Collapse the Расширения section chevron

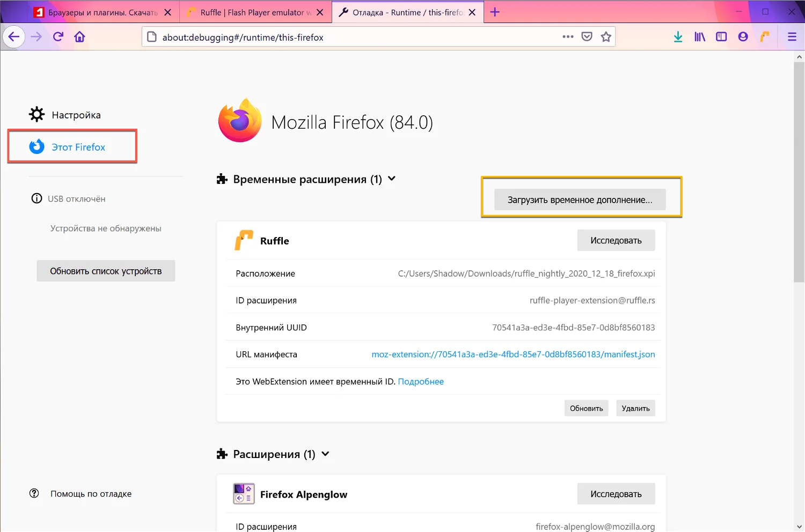(325, 454)
